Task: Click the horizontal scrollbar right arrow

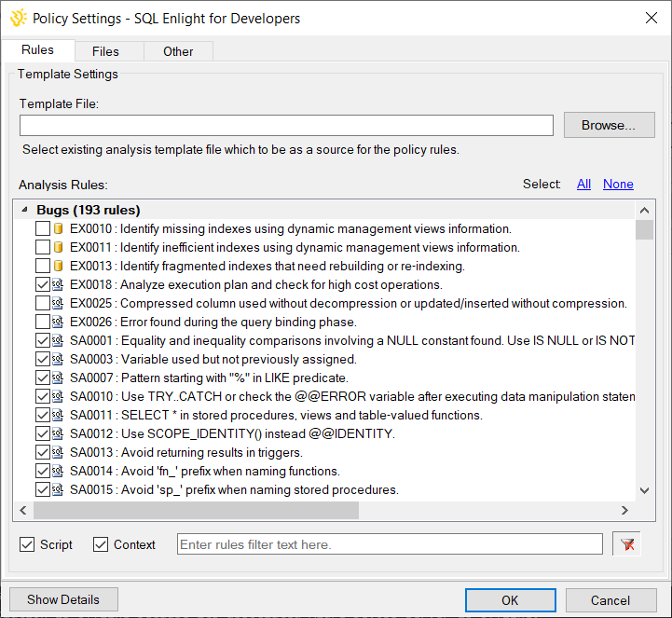Action: click(x=624, y=510)
